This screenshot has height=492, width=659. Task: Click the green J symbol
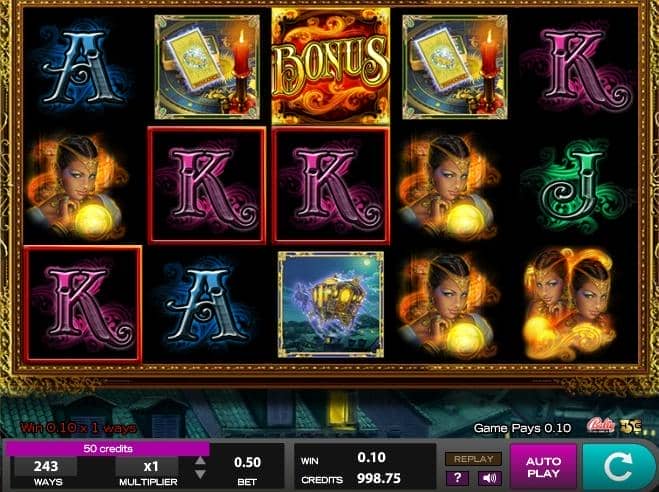(x=575, y=187)
